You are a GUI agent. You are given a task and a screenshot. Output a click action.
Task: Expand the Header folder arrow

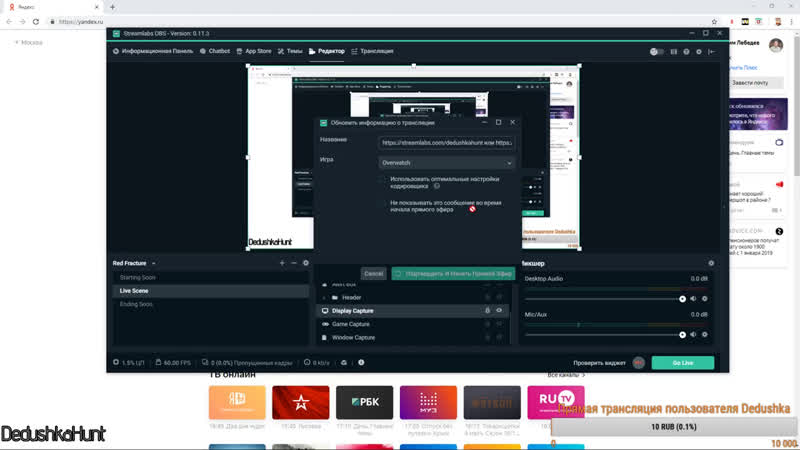324,297
